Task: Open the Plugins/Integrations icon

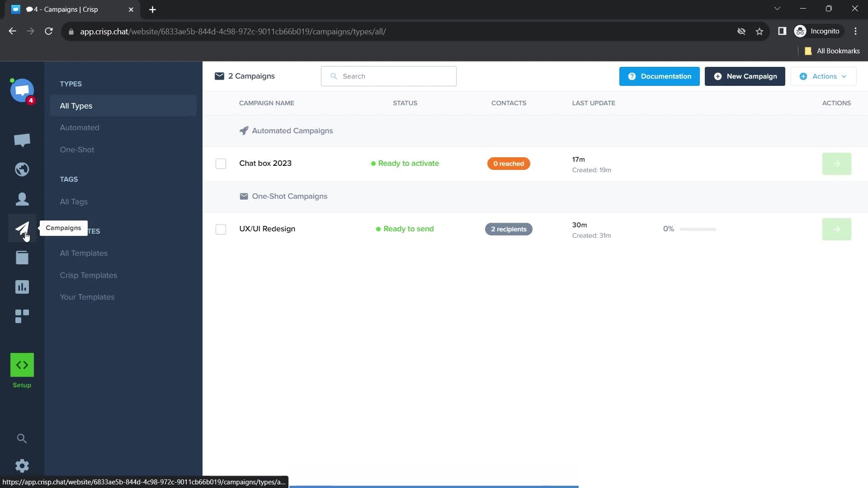Action: click(x=22, y=316)
